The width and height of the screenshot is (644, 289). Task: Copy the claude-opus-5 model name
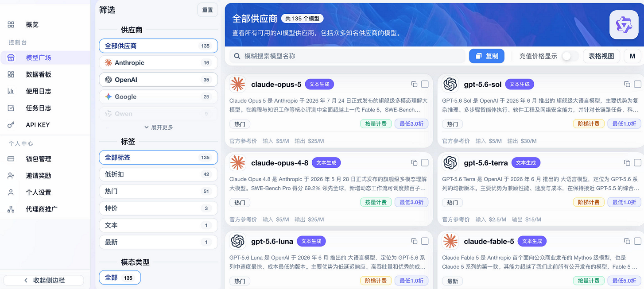point(414,84)
